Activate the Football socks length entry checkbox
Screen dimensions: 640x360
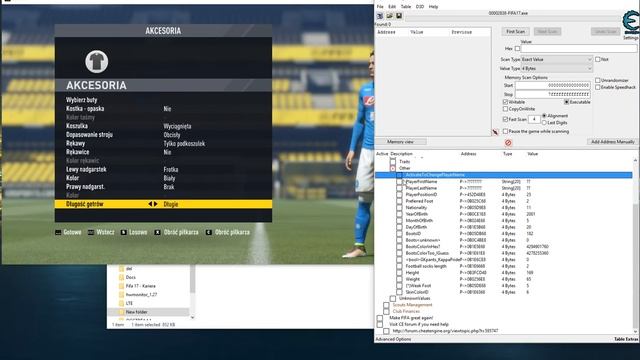(399, 266)
